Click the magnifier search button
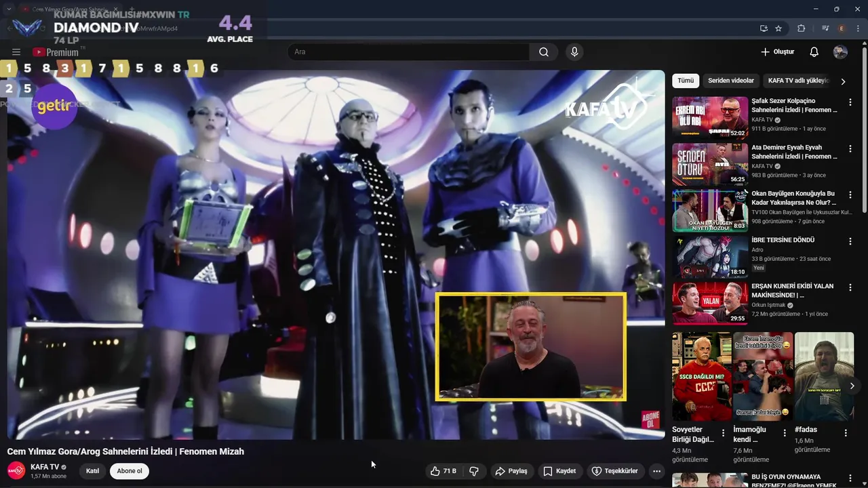This screenshot has width=868, height=488. coord(544,52)
